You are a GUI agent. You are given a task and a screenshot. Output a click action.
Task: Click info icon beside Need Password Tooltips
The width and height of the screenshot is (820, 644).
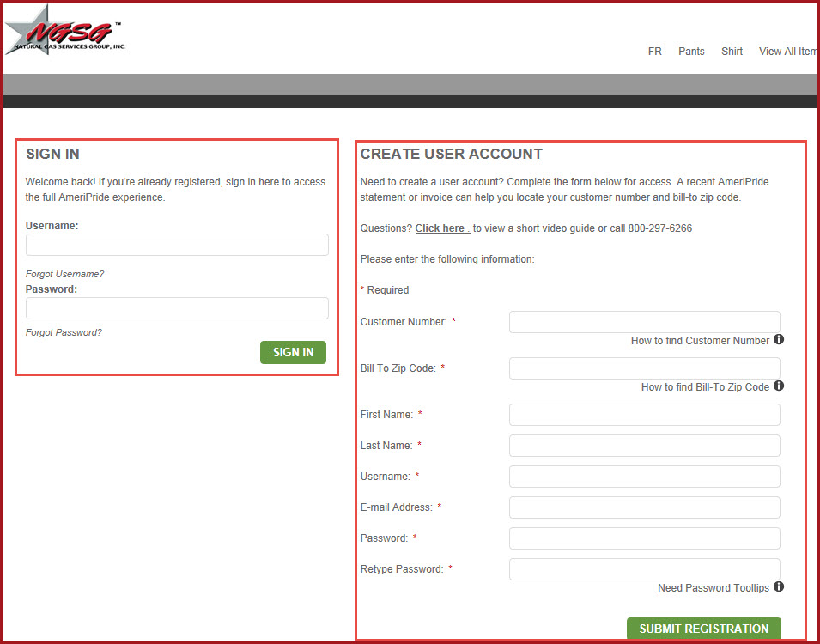(778, 587)
